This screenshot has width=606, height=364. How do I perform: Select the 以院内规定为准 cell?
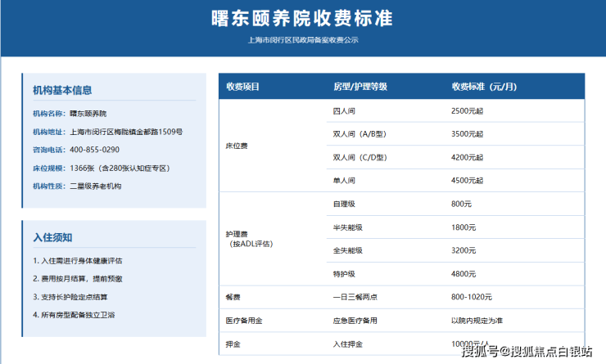477,321
